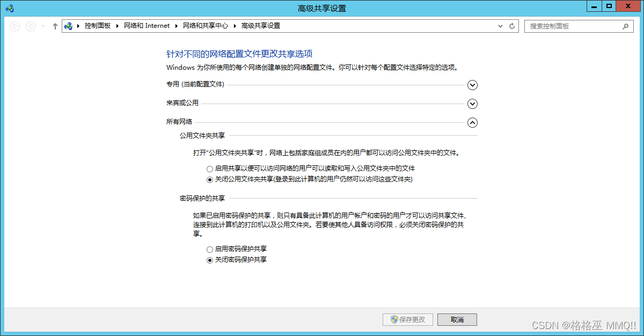Click the window icon in title bar
Viewport: 644px width, 336px height.
pos(10,8)
